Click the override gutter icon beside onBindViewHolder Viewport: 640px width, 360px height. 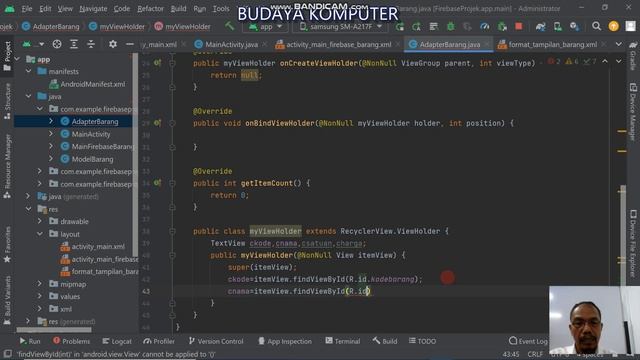(158, 123)
